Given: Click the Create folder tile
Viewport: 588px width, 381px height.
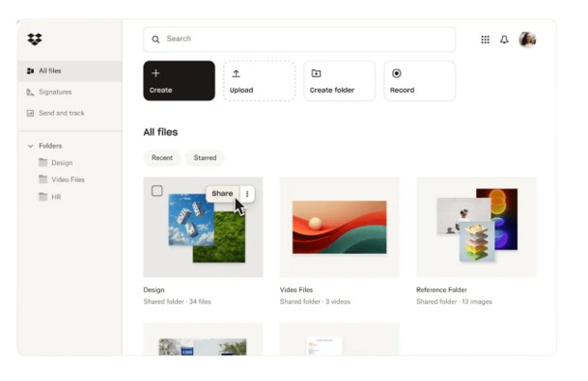Looking at the screenshot, I should [339, 81].
